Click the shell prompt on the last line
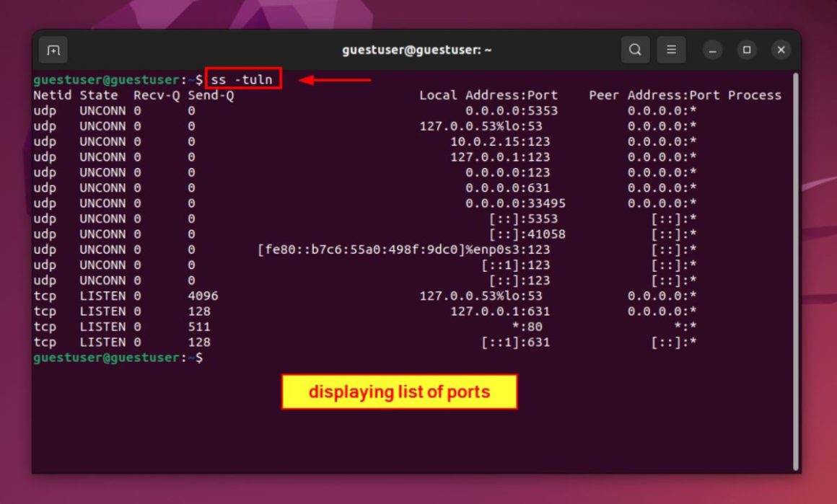The image size is (837, 504). pyautogui.click(x=119, y=357)
